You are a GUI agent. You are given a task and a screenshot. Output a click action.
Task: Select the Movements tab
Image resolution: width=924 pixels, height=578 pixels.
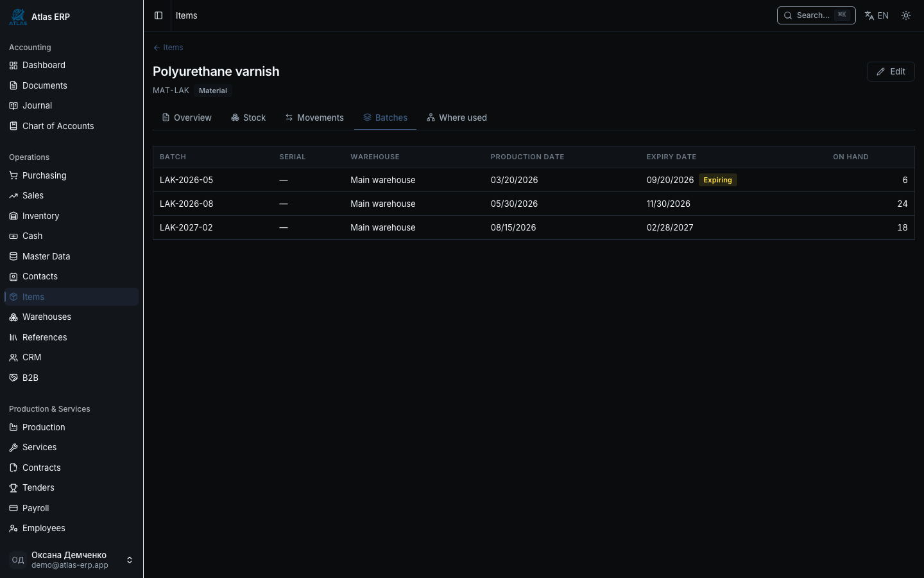coord(314,118)
